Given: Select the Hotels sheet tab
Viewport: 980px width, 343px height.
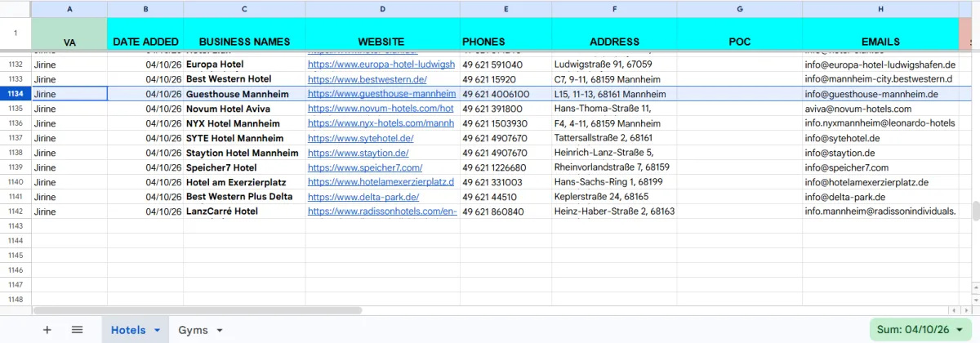Looking at the screenshot, I should click(128, 330).
